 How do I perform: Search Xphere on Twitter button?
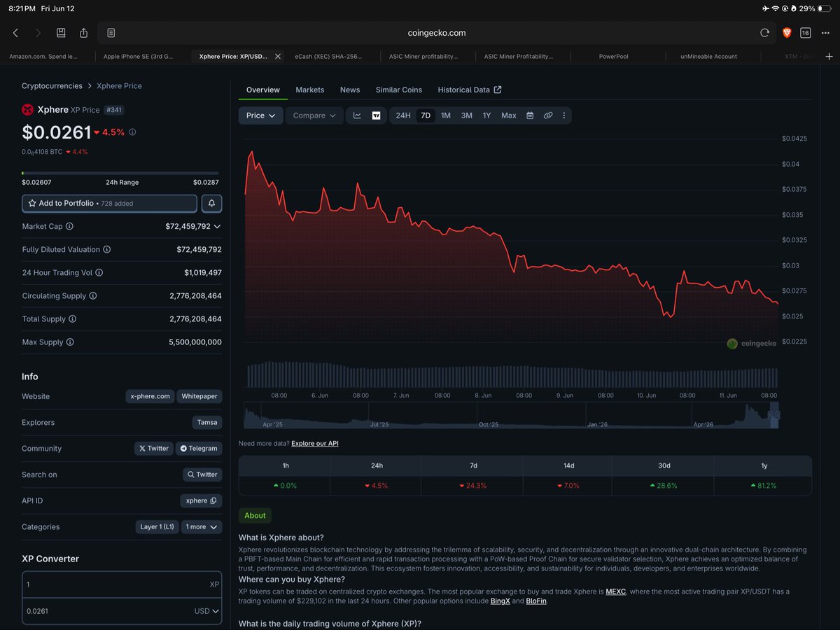pos(202,475)
